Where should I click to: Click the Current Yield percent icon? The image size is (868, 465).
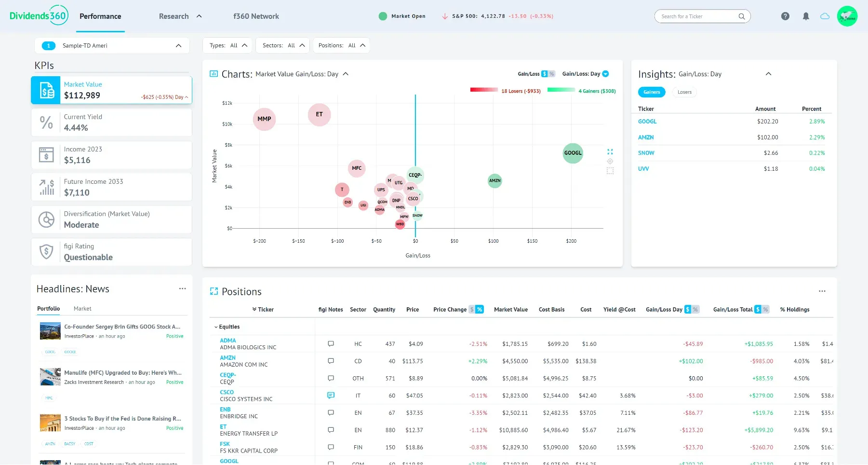click(46, 123)
